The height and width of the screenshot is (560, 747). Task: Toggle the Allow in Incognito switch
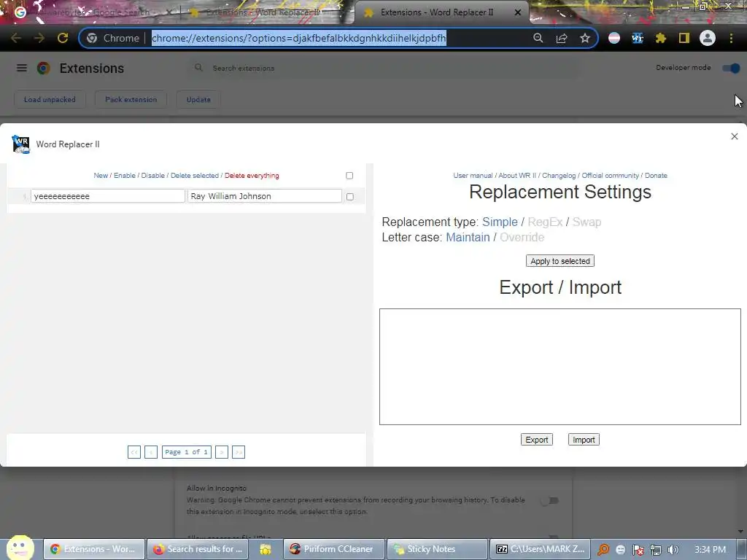click(550, 500)
